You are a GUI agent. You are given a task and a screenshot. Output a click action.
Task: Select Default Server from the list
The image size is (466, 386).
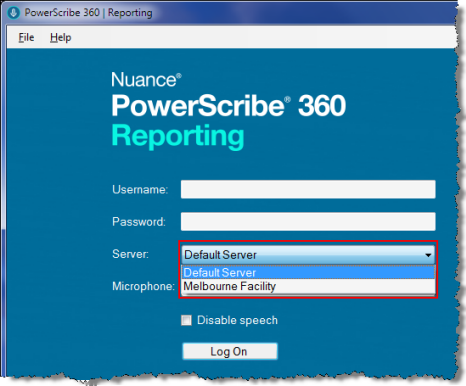click(x=308, y=272)
